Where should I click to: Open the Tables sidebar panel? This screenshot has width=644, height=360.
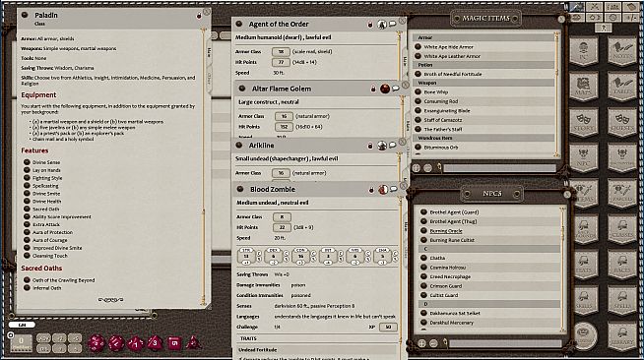pos(622,87)
